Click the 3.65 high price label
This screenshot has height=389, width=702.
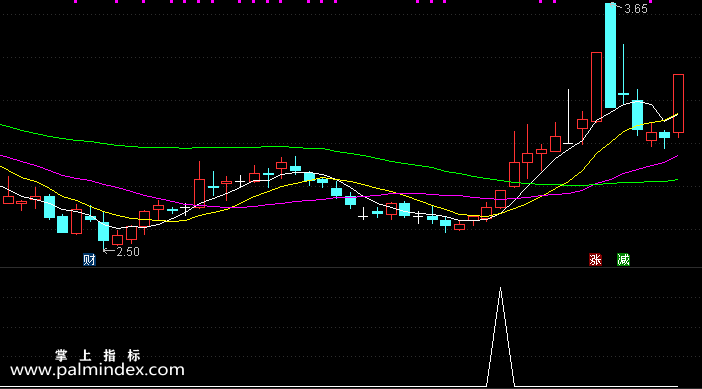coord(635,9)
